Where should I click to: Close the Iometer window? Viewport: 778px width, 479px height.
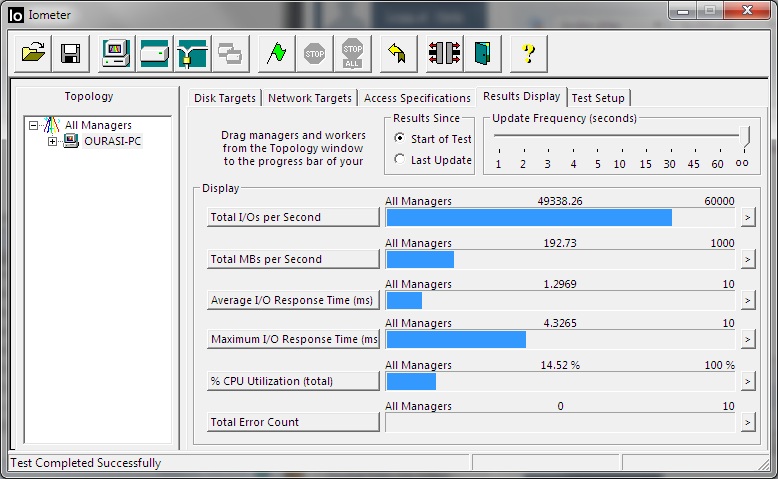[x=747, y=10]
